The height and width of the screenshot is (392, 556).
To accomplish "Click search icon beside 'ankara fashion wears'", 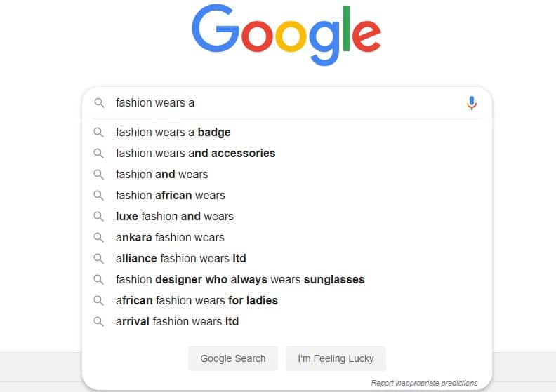I will coord(99,237).
